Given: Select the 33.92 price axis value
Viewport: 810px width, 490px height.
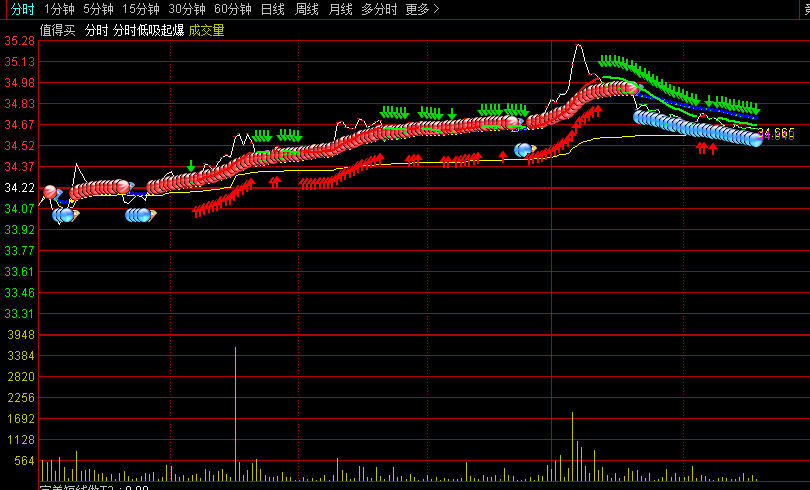Looking at the screenshot, I should [19, 230].
